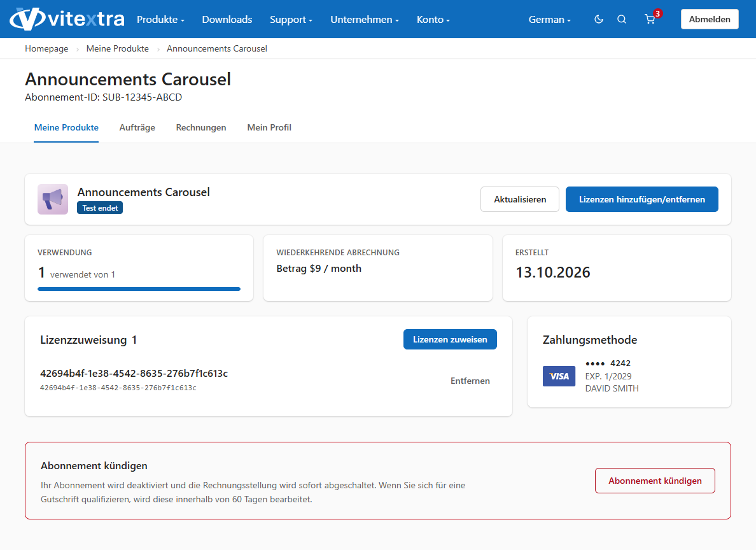Click the created date 13.10.2026

[553, 272]
